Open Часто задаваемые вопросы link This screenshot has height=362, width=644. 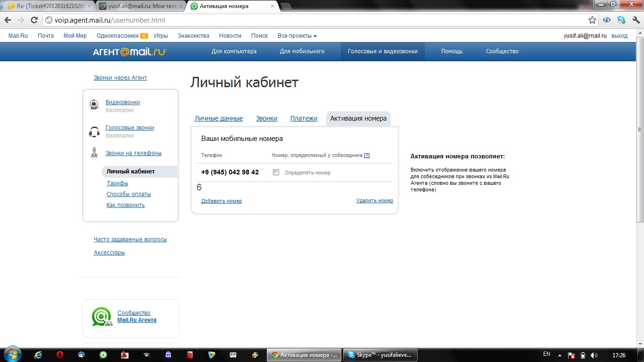[x=130, y=239]
